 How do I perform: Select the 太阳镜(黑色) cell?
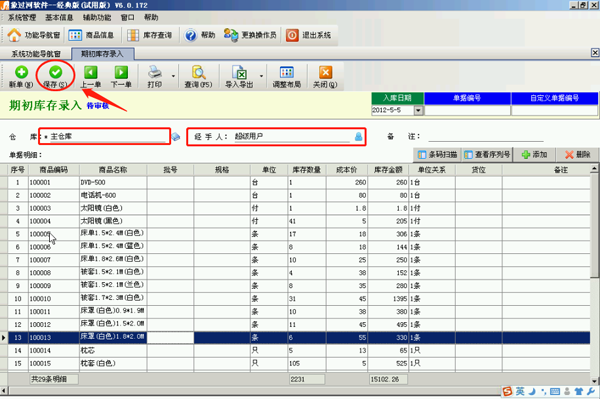pyautogui.click(x=113, y=221)
